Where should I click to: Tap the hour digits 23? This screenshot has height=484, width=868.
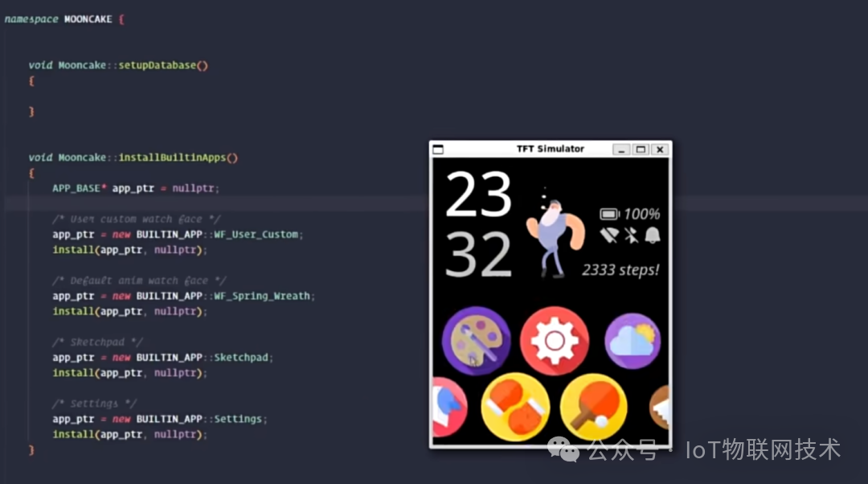[x=478, y=195]
